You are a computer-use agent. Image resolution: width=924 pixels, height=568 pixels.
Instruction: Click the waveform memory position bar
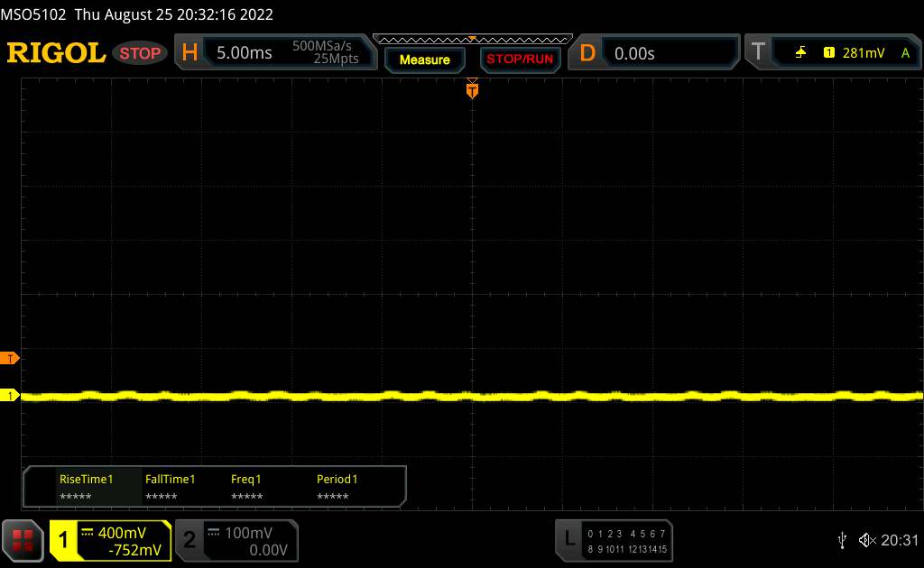pyautogui.click(x=473, y=40)
